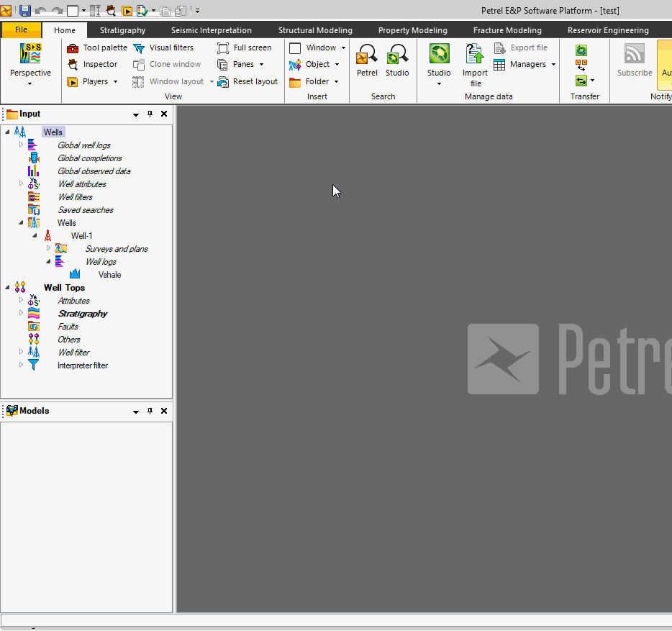Toggle Full screen mode
Screen dimensions: 672x631
click(x=245, y=47)
